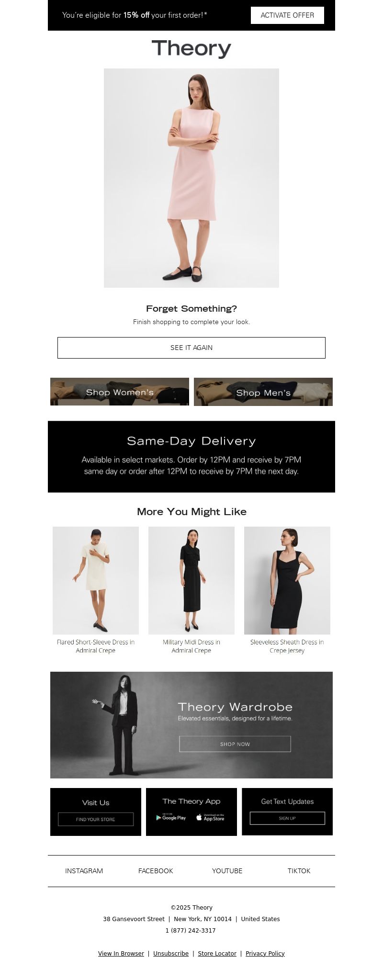Visit the YouTube link
This screenshot has height=980, width=383.
pos(227,871)
